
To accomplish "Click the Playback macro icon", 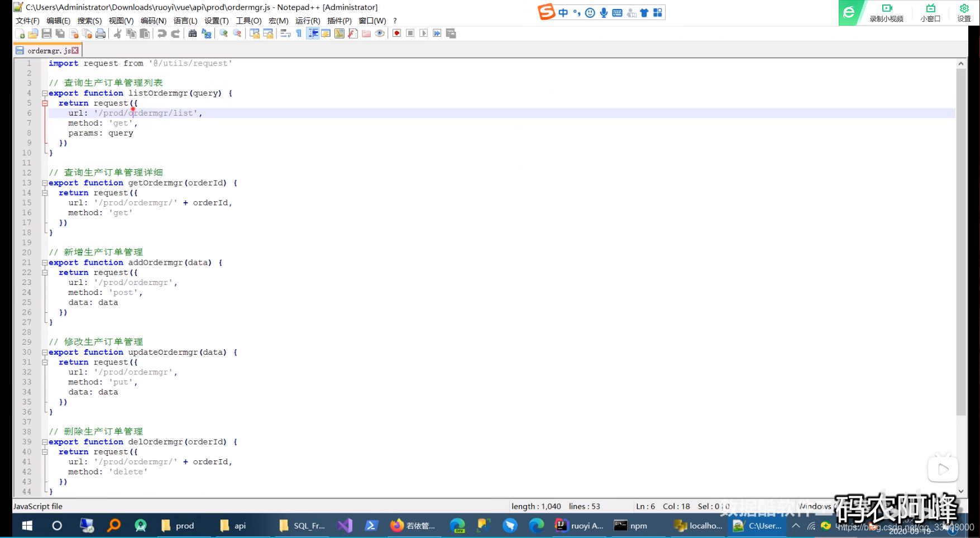I will point(424,34).
